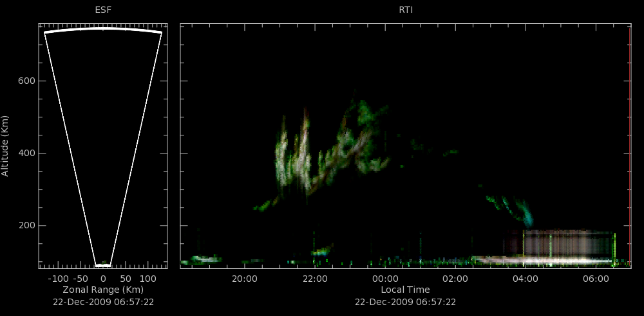Click the 20:00 local time tick label
This screenshot has width=644, height=316.
(x=245, y=279)
